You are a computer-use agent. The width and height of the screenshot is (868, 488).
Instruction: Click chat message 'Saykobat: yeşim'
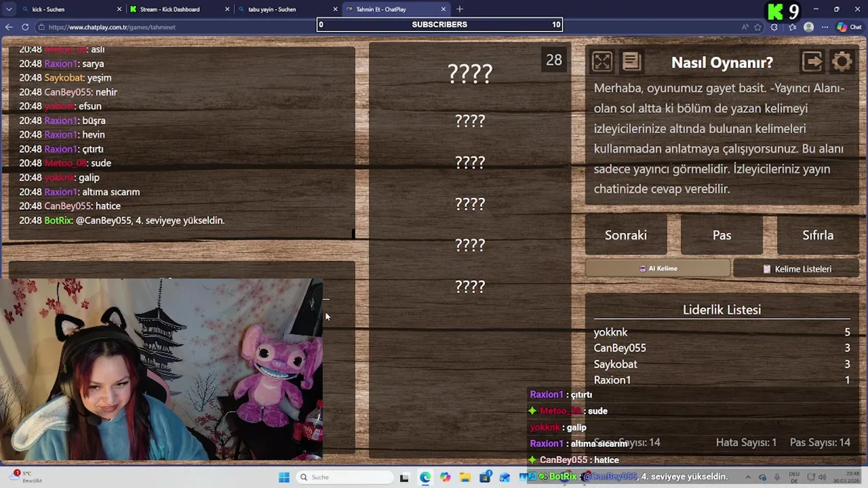pyautogui.click(x=65, y=78)
